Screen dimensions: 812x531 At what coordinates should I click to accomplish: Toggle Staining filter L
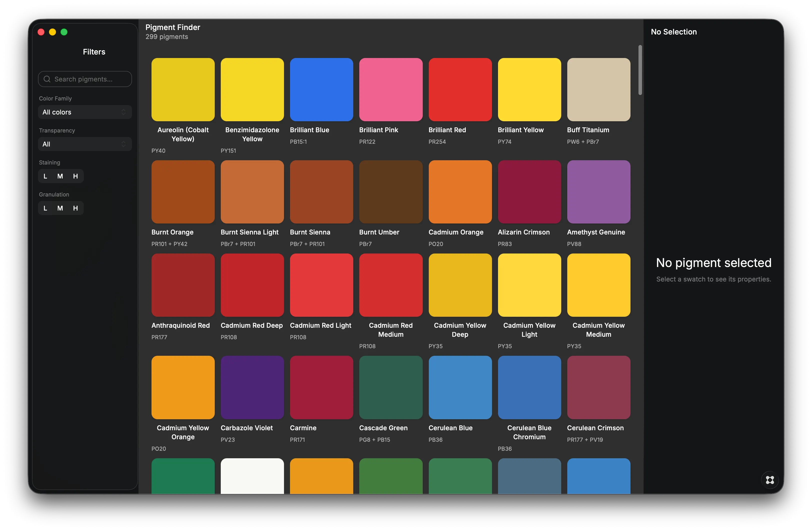click(x=45, y=176)
